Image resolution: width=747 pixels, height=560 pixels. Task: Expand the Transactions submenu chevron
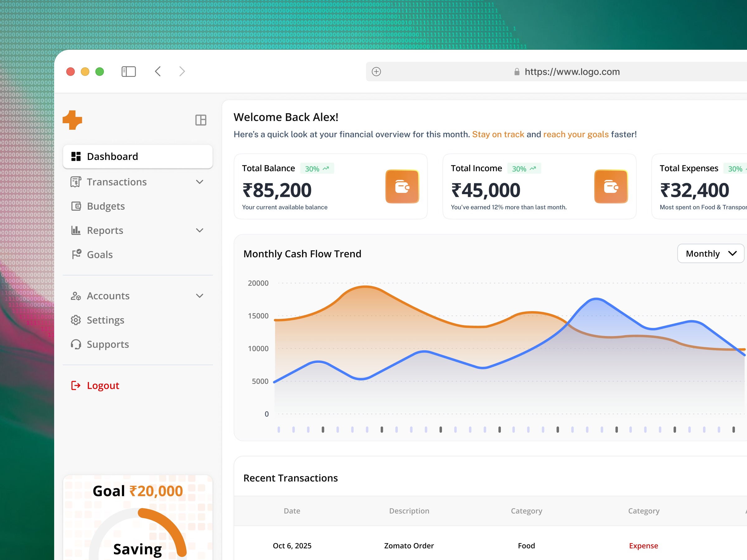(200, 182)
